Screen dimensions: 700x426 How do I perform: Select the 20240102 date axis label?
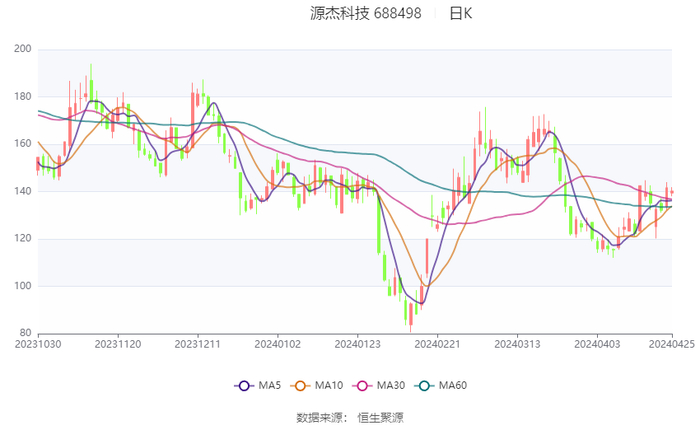click(x=276, y=343)
